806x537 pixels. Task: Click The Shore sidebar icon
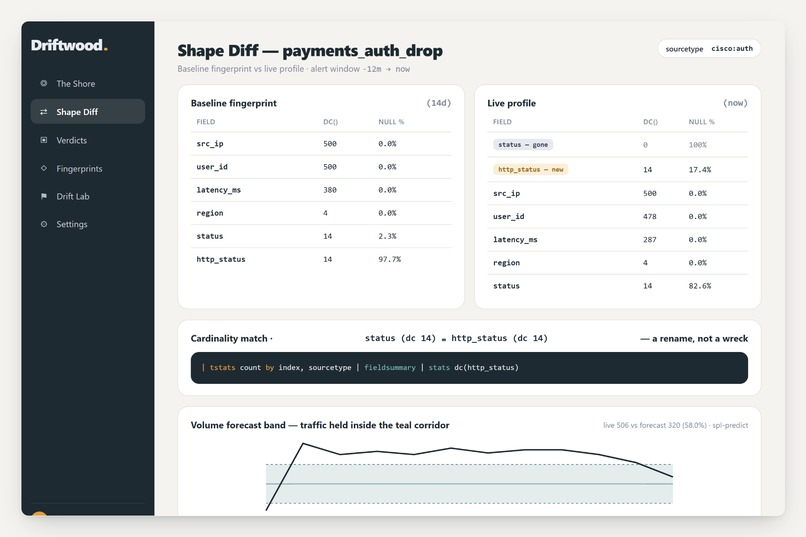point(44,83)
